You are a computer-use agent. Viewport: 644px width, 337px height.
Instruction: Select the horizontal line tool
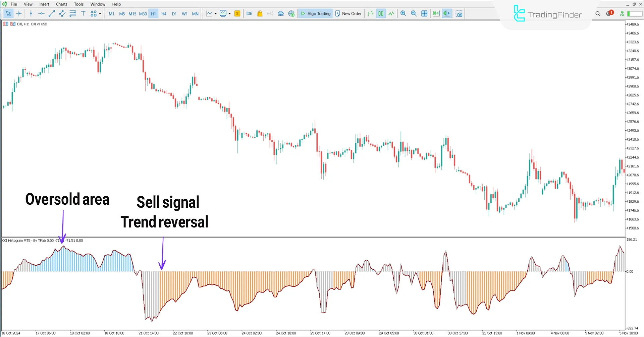41,13
